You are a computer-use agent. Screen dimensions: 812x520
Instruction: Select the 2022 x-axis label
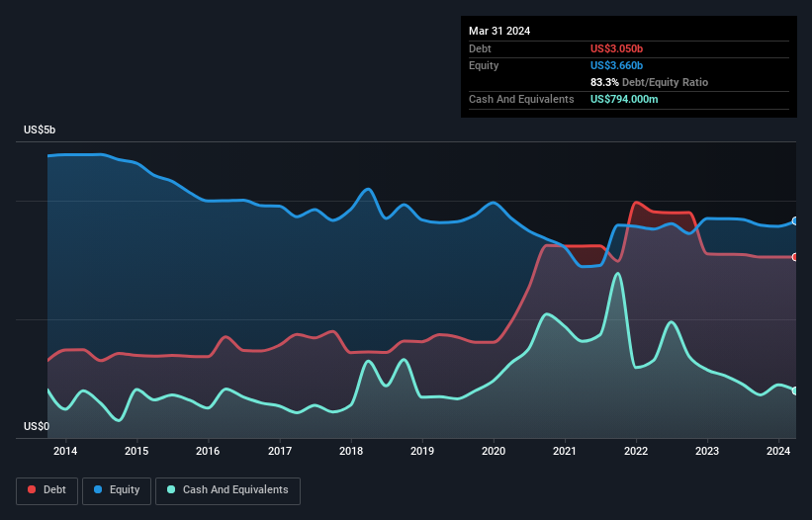coord(636,451)
